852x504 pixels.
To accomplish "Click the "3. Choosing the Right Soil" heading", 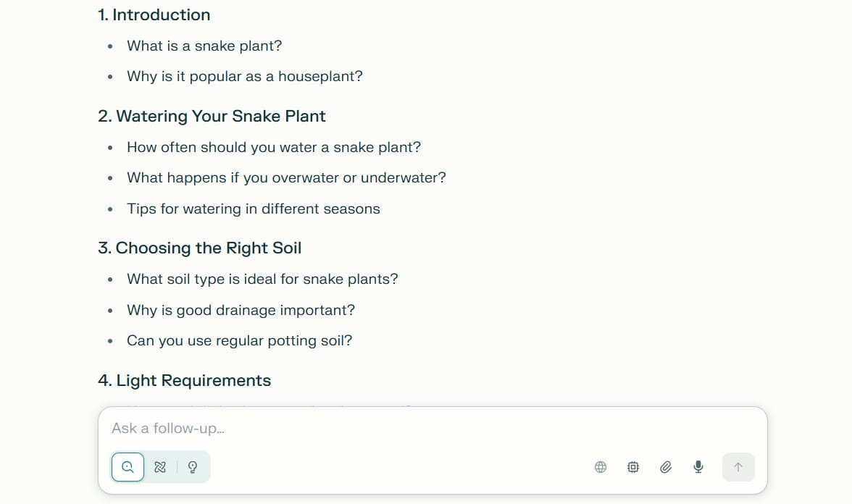I will click(199, 248).
